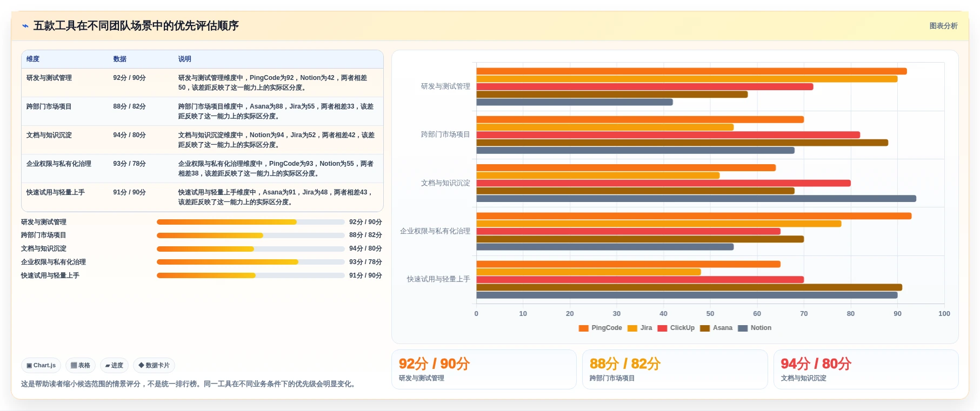Click the 文档与知识沉淀 chart axis label
The image size is (980, 411).
pos(445,183)
